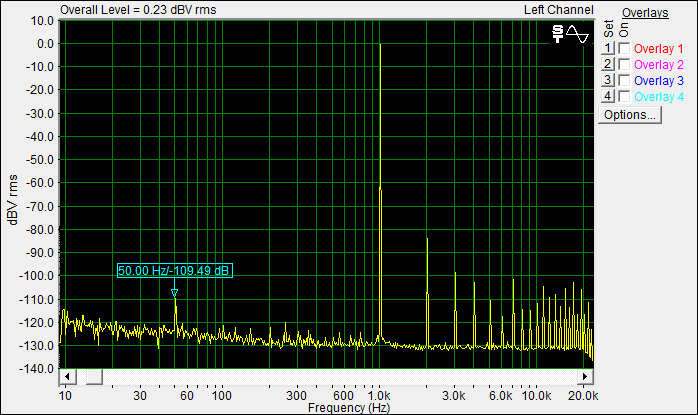Click the magenta Overlay 2 label
The width and height of the screenshot is (698, 415).
658,65
